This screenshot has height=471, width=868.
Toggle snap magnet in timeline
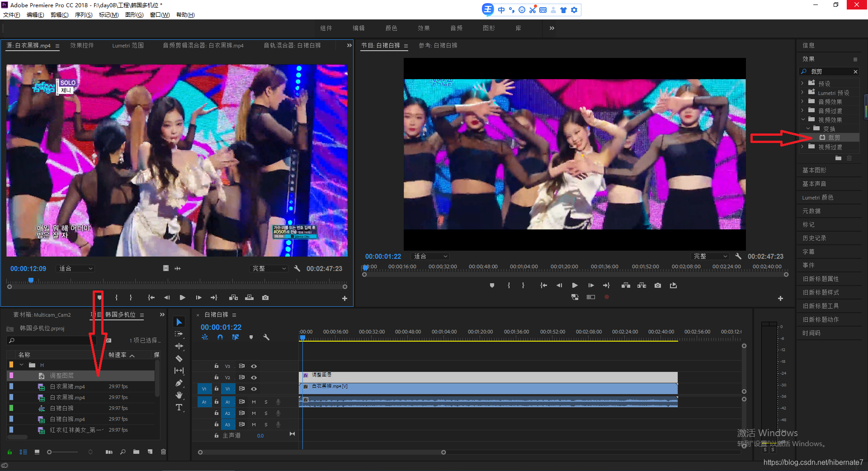pyautogui.click(x=220, y=337)
